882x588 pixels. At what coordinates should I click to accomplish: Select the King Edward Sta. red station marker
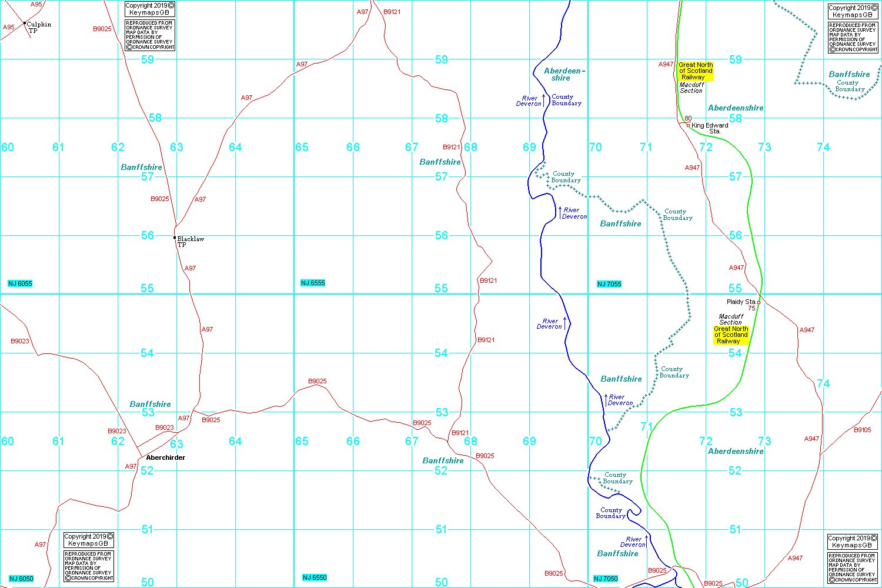tap(688, 125)
